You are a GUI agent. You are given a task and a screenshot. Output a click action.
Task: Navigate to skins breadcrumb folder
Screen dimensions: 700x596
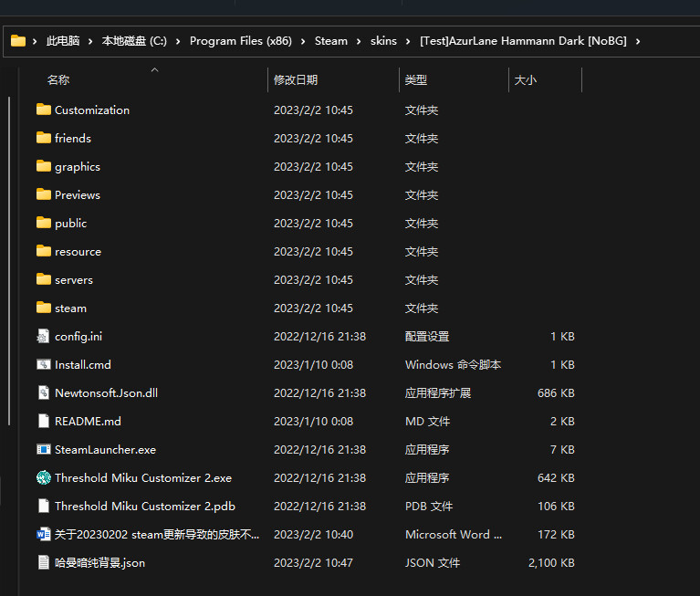pos(383,41)
